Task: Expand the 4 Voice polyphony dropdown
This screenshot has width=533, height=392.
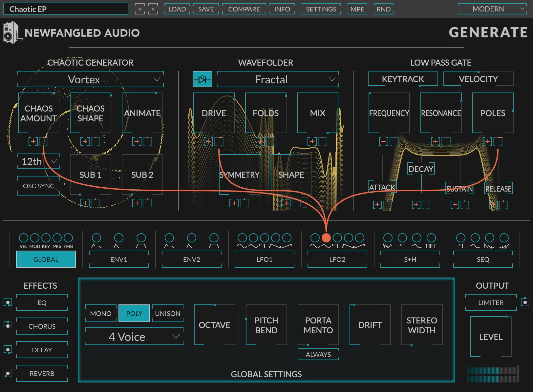Action: pyautogui.click(x=134, y=336)
